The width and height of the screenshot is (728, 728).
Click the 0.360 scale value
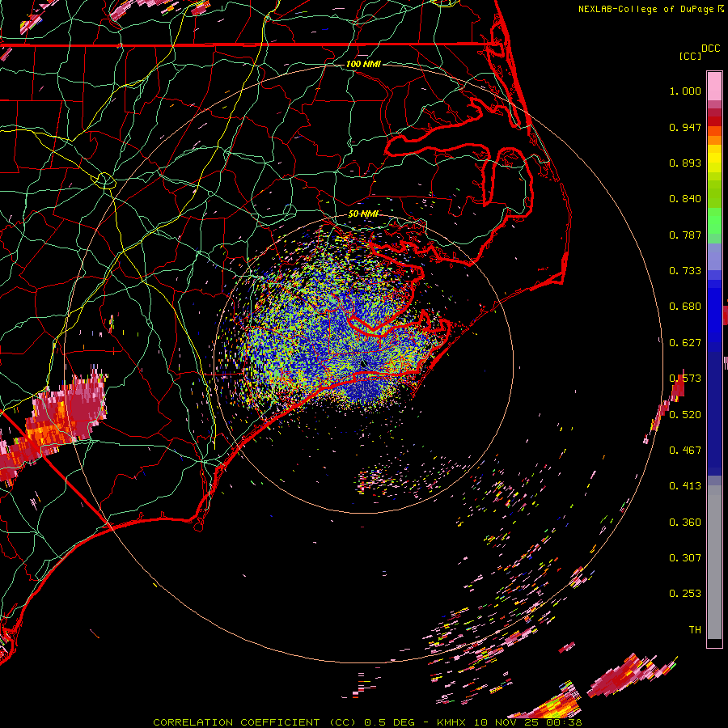point(685,522)
